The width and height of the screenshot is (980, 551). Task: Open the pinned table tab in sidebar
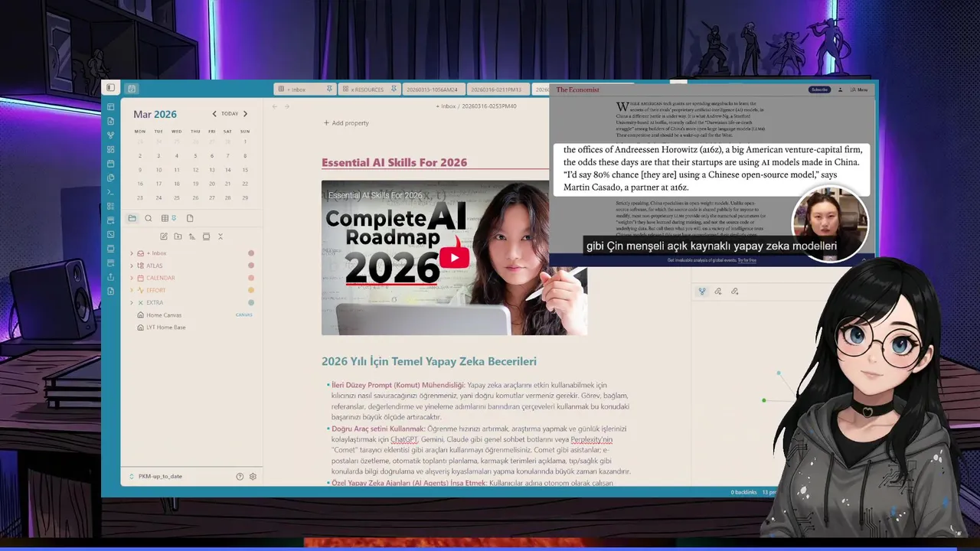click(168, 218)
